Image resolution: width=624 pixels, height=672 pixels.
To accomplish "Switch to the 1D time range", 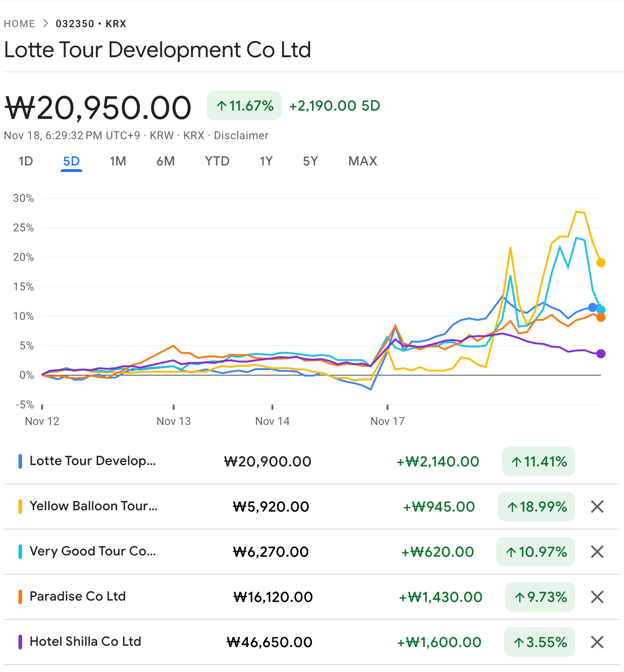I will pos(26,161).
